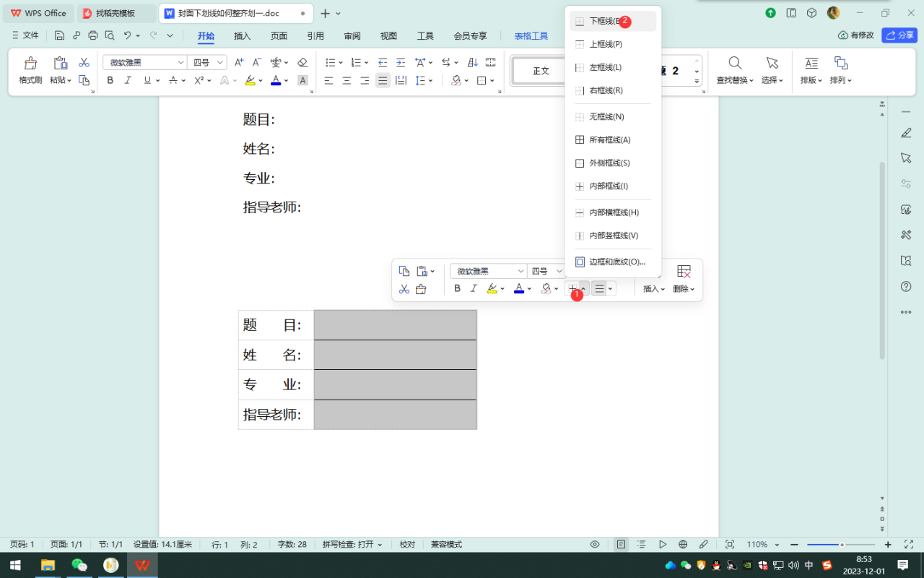Open the File (文件) menu
This screenshot has width=924, height=578.
25,35
